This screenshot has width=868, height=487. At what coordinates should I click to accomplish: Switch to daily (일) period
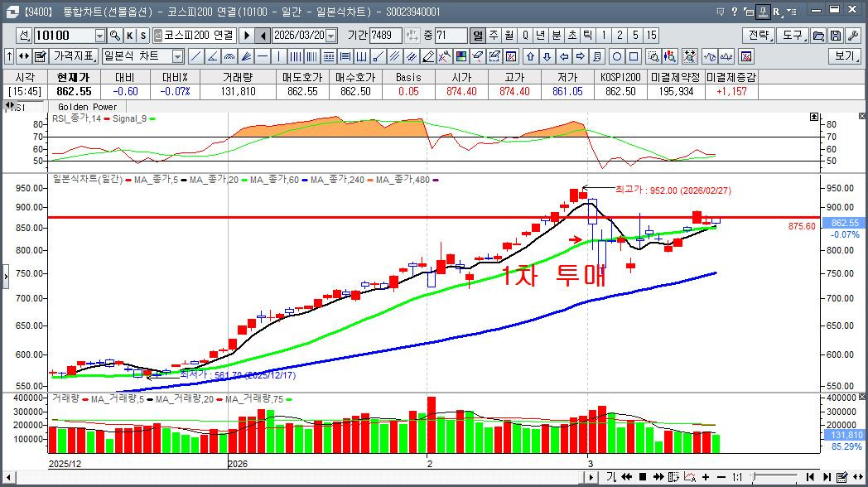coord(478,36)
